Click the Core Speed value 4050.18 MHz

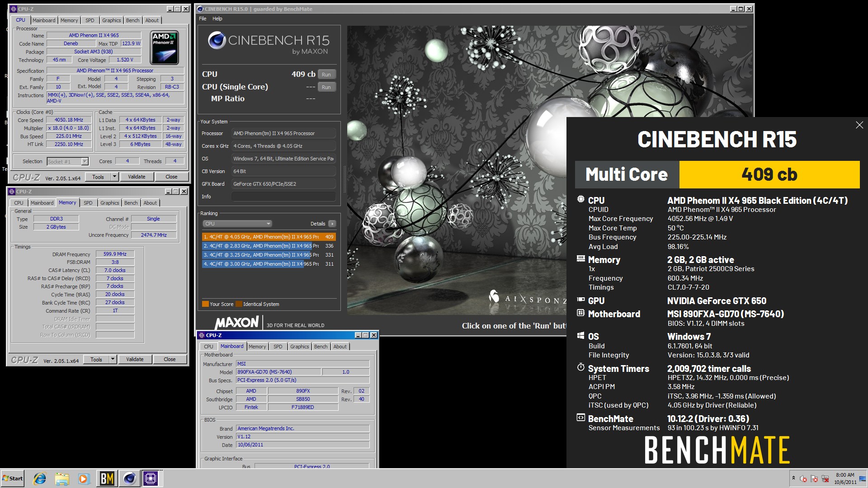coord(69,120)
